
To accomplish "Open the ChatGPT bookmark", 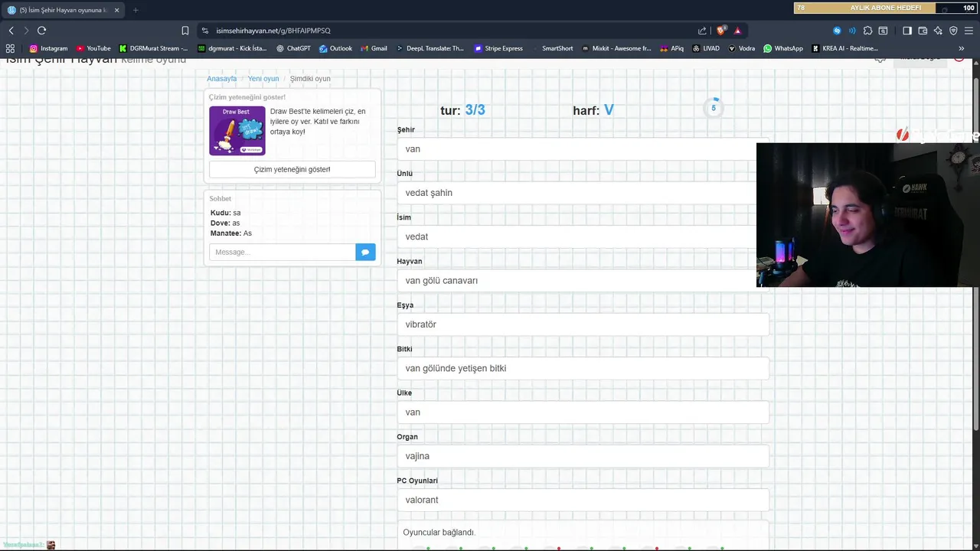I will tap(293, 48).
